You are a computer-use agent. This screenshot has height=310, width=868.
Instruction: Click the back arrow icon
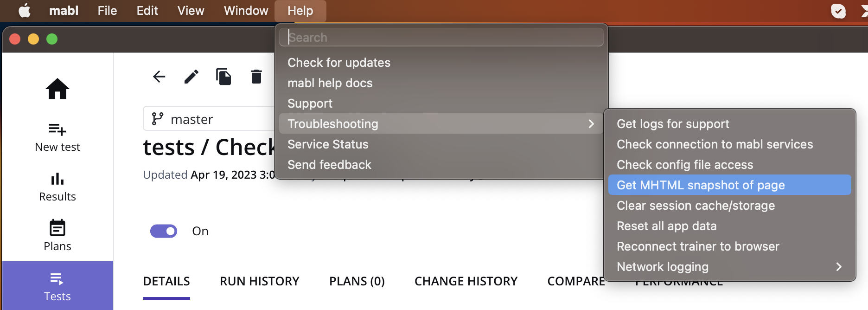pos(159,77)
